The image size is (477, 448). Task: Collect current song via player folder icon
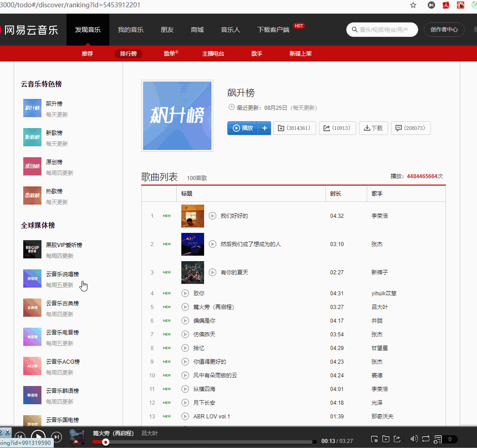pos(386,439)
